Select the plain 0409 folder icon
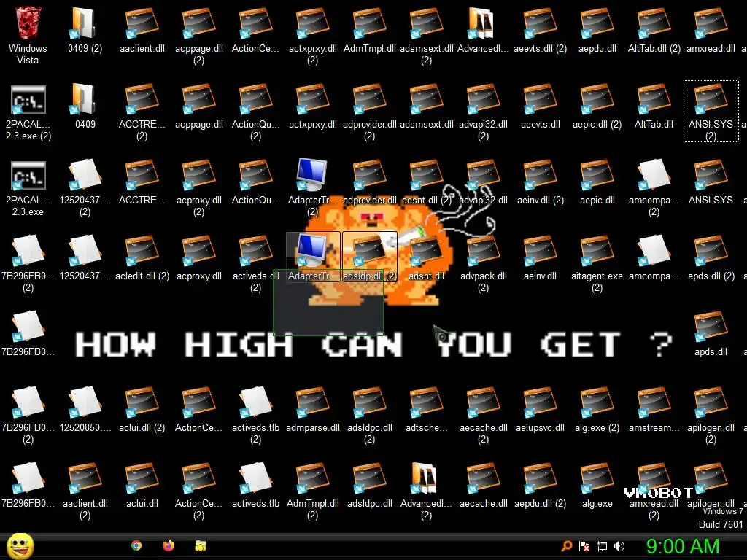 pos(84,99)
